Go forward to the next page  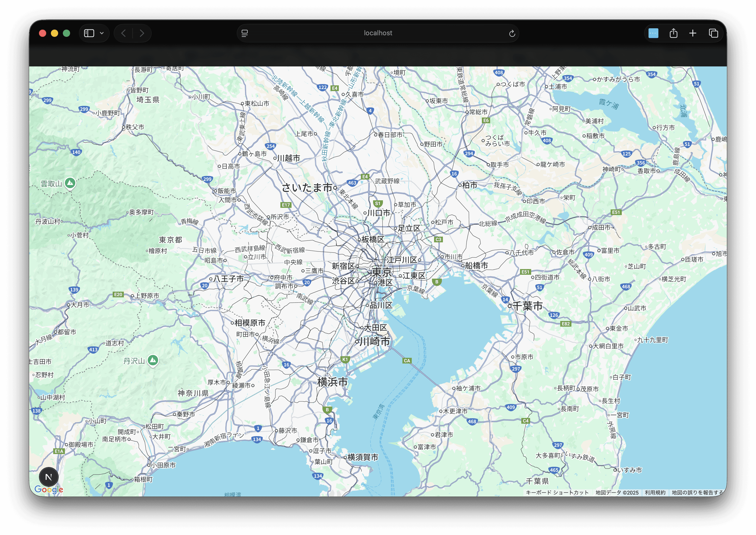click(x=142, y=33)
